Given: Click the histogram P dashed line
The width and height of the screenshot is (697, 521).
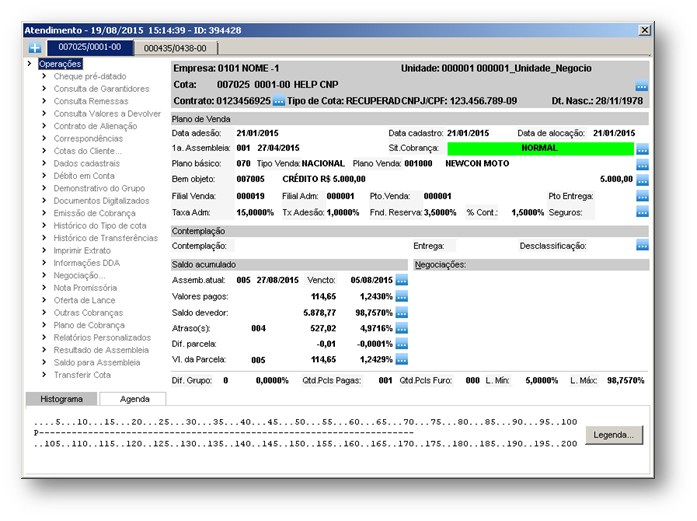Looking at the screenshot, I should click(x=224, y=433).
